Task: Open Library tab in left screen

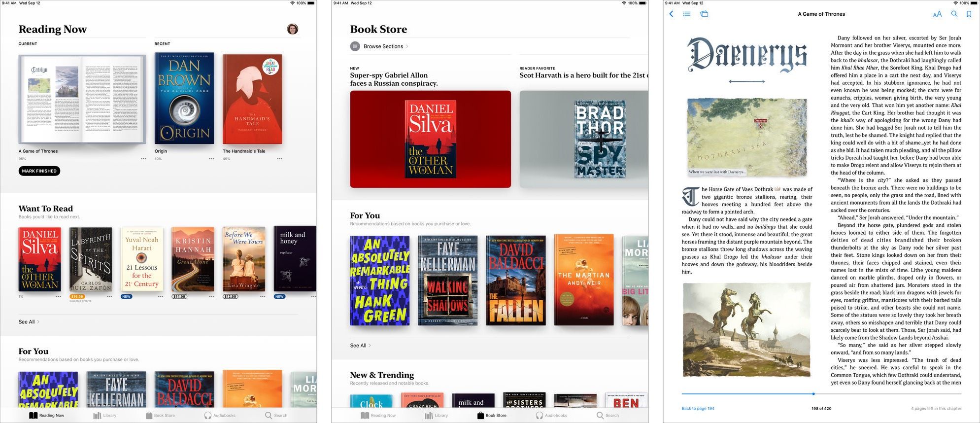Action: tap(105, 416)
